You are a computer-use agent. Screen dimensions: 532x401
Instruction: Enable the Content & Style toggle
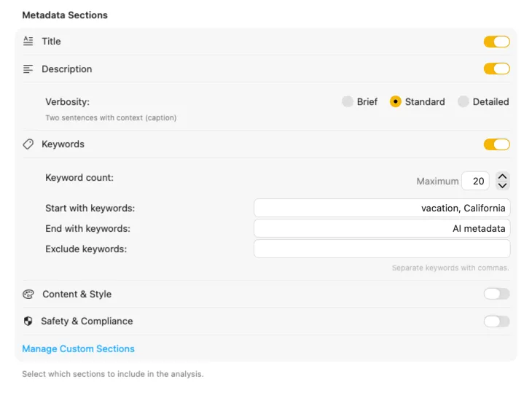[497, 294]
